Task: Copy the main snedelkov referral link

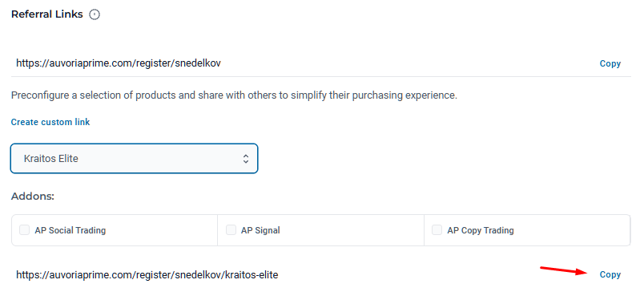Action: click(610, 63)
